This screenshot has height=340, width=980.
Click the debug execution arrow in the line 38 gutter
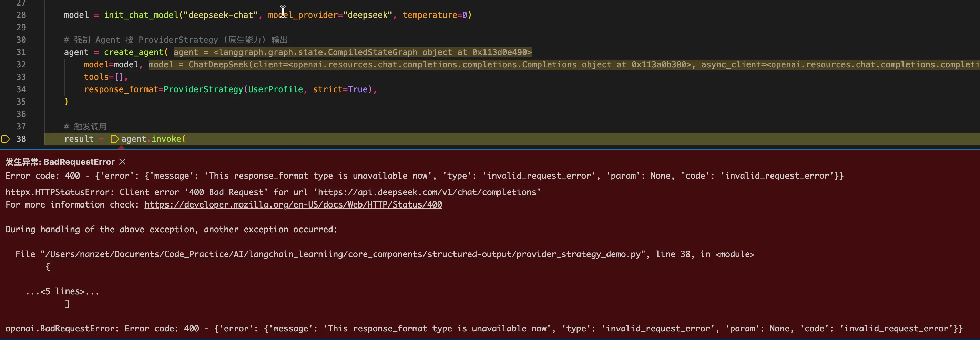pyautogui.click(x=5, y=139)
